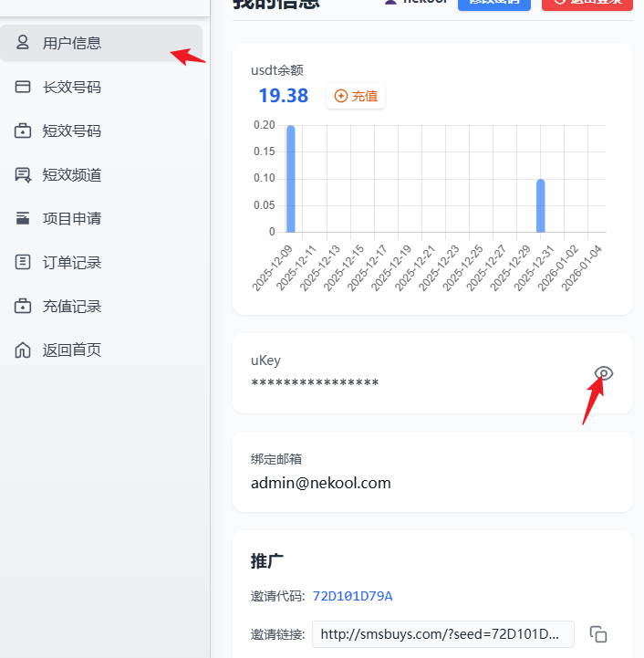
Task: Click the bound email admin@nekool.com
Action: [x=320, y=483]
